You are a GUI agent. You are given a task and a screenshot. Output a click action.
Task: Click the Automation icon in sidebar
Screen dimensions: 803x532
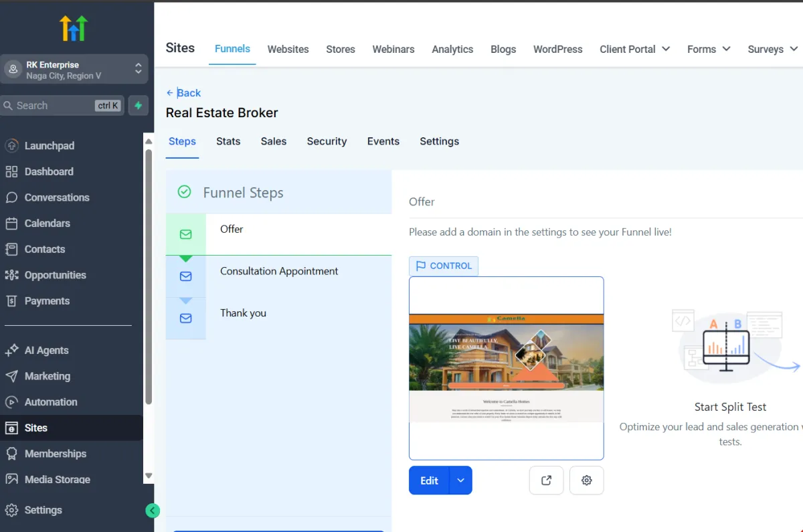pos(11,402)
